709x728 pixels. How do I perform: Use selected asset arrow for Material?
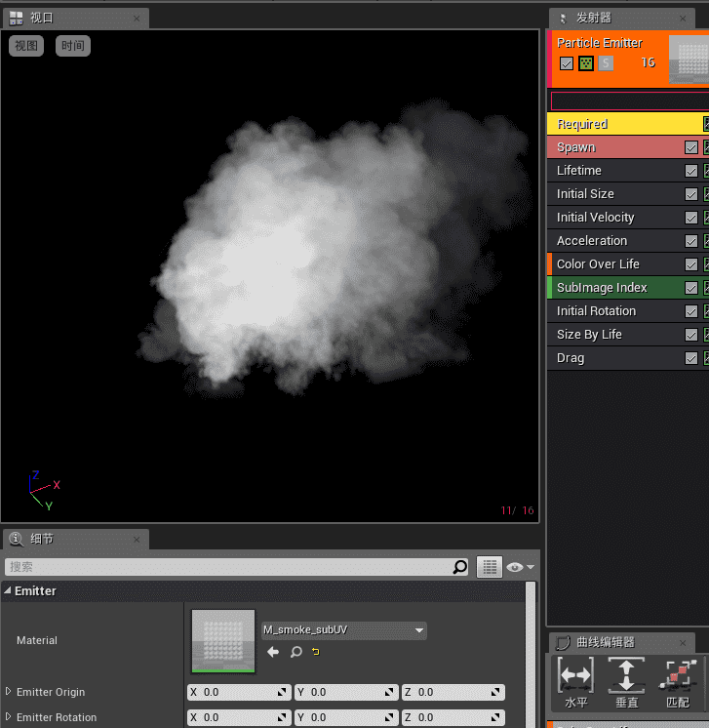pyautogui.click(x=273, y=652)
